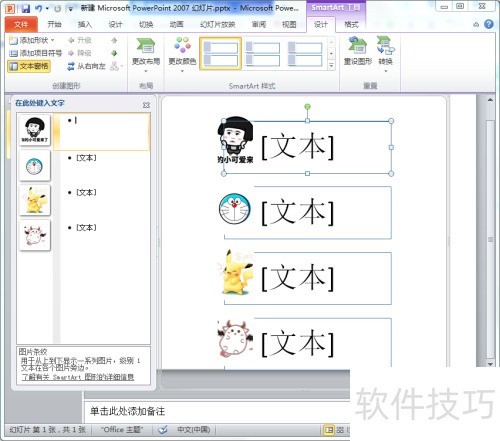Expand the SmartArt styles gallery more arrow
Screen dimensions: 500x441
pyautogui.click(x=331, y=66)
